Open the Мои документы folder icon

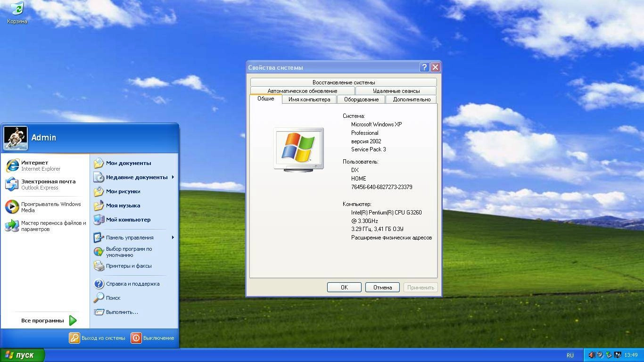point(99,163)
